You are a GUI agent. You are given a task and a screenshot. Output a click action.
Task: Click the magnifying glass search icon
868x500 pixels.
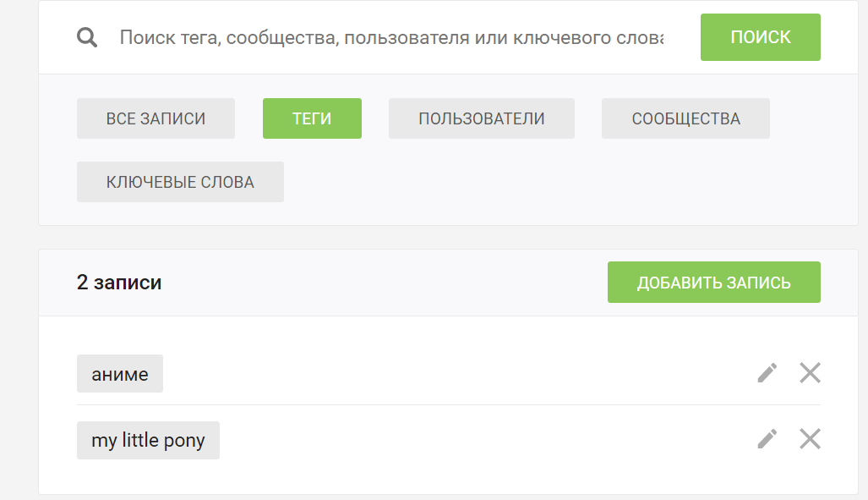87,37
